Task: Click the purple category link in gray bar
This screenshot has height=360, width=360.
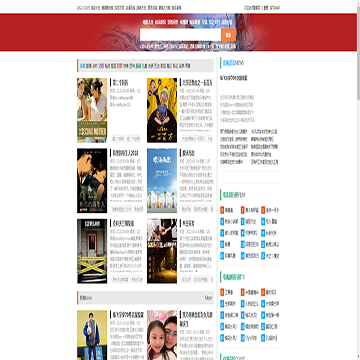Action: click(x=101, y=66)
